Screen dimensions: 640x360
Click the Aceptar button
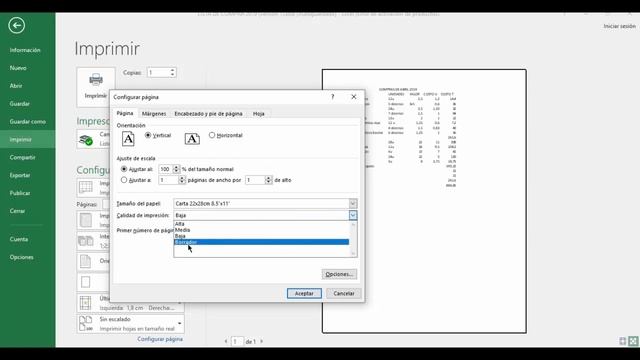click(x=304, y=293)
